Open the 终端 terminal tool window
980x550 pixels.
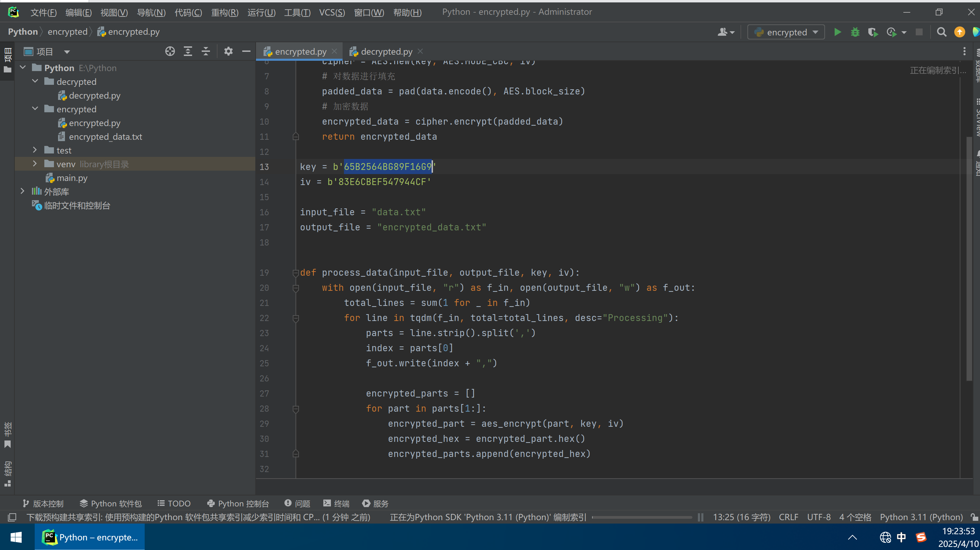(x=336, y=504)
